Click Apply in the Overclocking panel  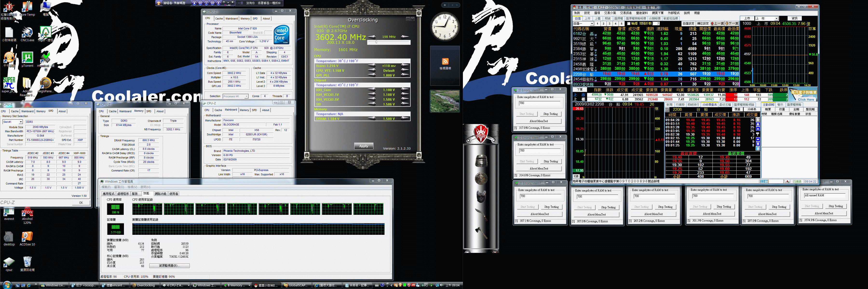(364, 146)
